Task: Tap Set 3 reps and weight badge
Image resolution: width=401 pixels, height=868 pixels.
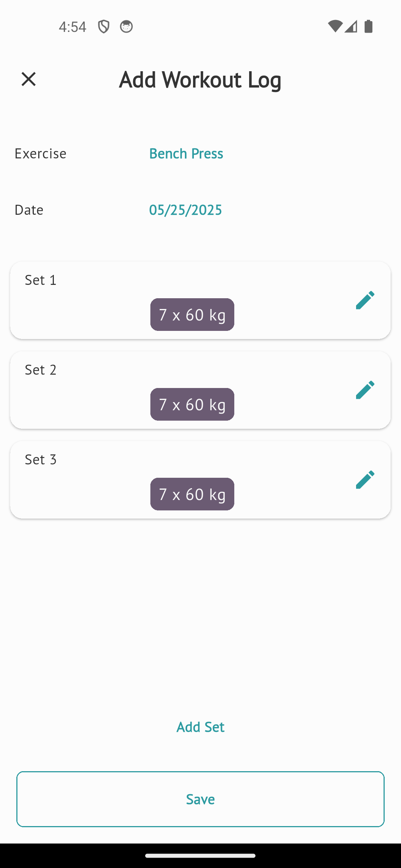Action: coord(192,494)
